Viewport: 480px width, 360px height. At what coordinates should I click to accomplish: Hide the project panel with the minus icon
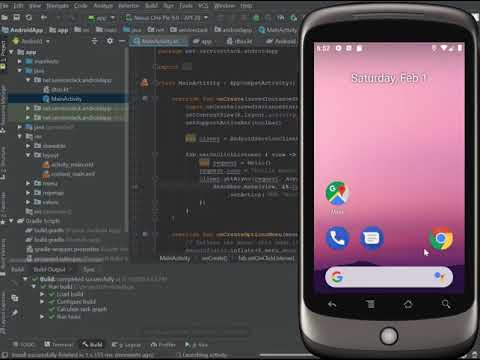pos(122,41)
